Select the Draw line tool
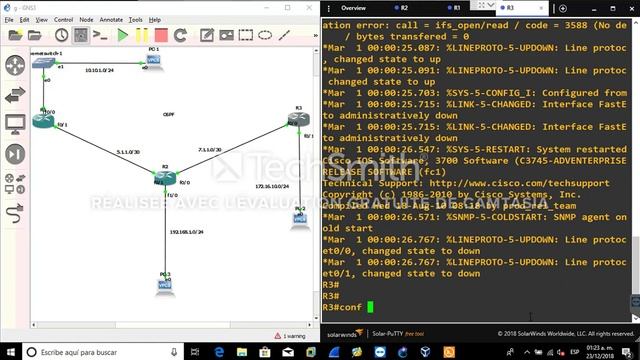This screenshot has width=640, height=360. (284, 35)
